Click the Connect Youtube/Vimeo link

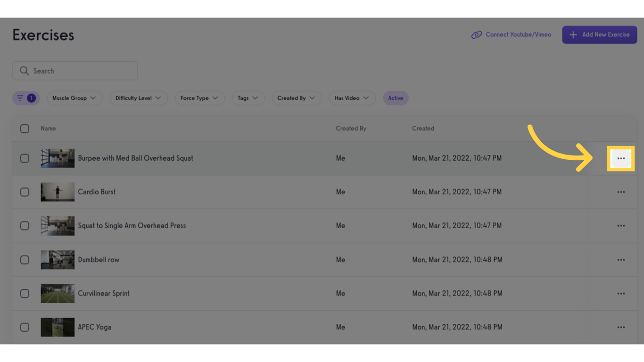coord(511,34)
